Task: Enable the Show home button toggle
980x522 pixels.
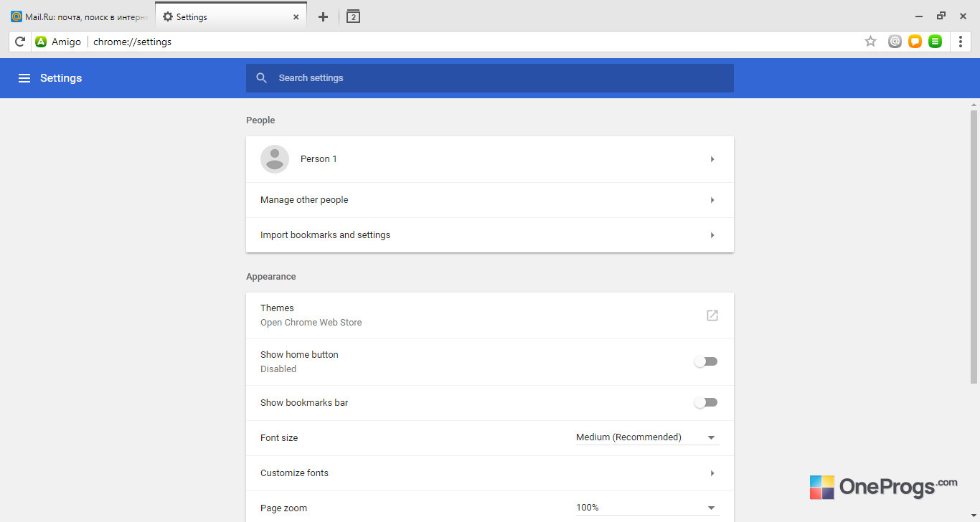Action: click(x=706, y=362)
